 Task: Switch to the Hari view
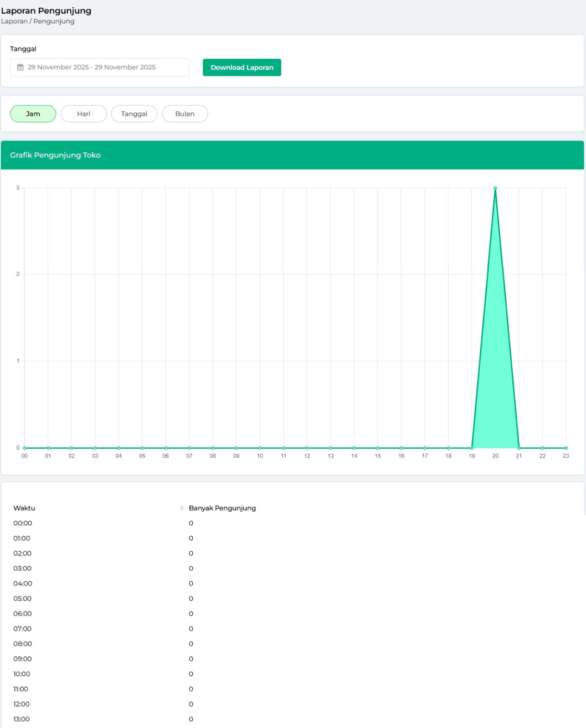(84, 114)
